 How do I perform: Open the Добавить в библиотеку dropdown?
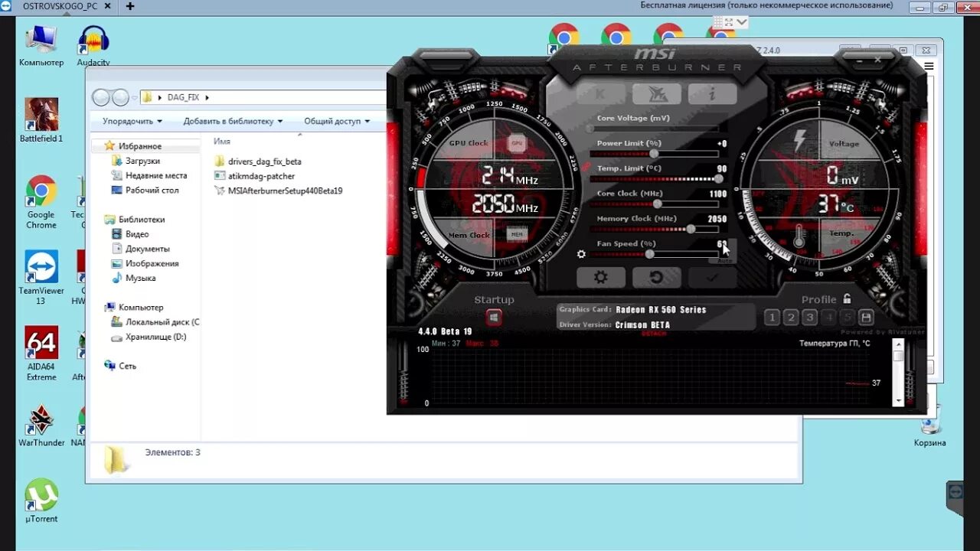pos(233,121)
